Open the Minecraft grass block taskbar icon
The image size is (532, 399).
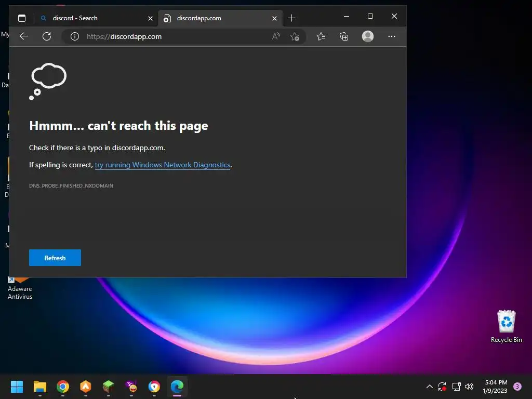108,387
